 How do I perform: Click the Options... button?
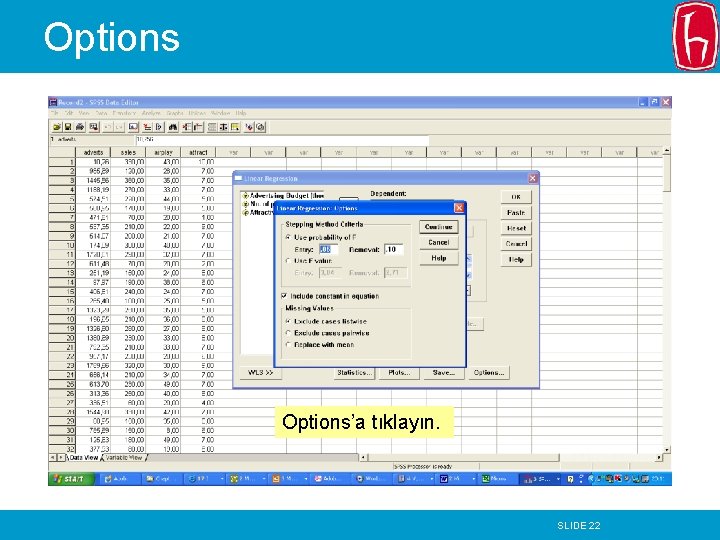(489, 372)
